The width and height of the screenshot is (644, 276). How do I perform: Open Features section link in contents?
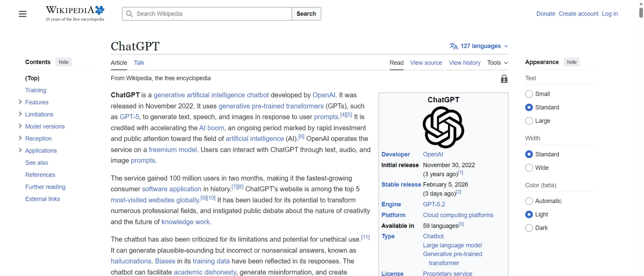pos(37,102)
